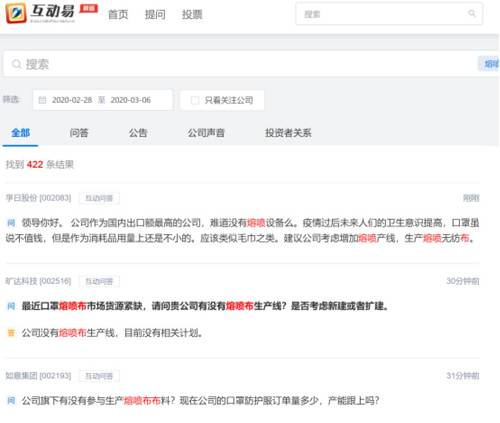This screenshot has width=500, height=423.
Task: Click 问 icon of 公司旗下有没有参与 question
Action: pos(11,400)
